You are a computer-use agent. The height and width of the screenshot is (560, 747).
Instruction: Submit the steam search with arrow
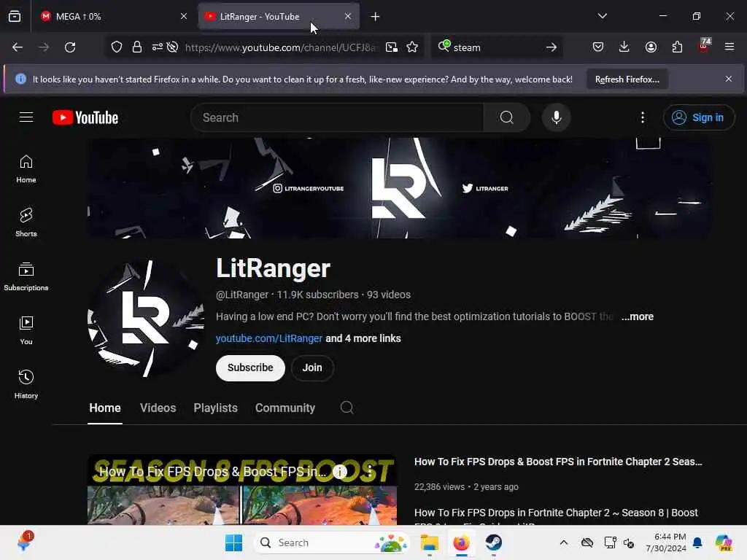coord(551,47)
